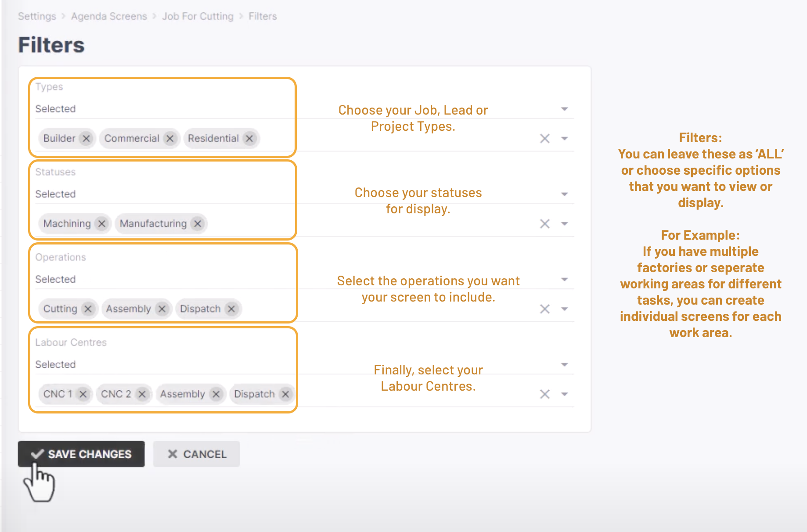
Task: Remove the Cutting operation chip
Action: click(88, 309)
